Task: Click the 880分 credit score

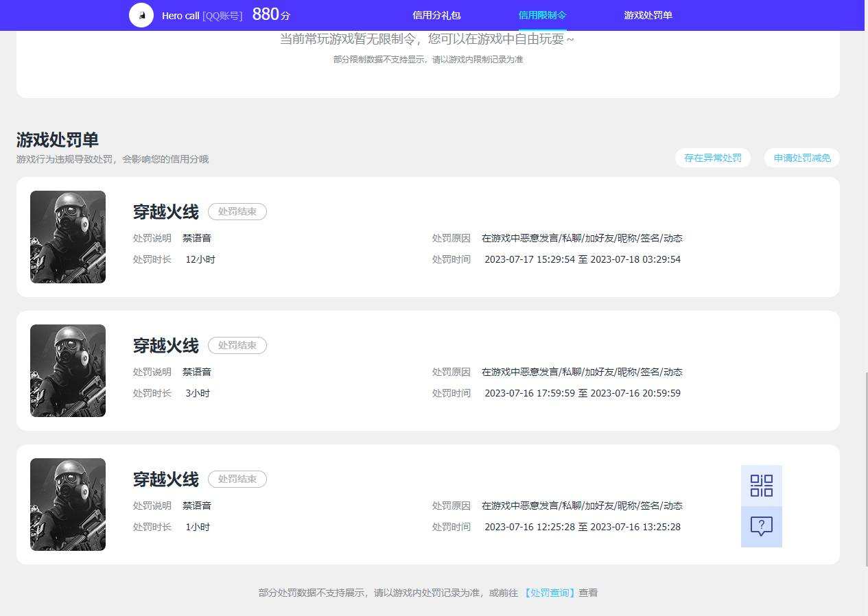Action: pos(271,14)
